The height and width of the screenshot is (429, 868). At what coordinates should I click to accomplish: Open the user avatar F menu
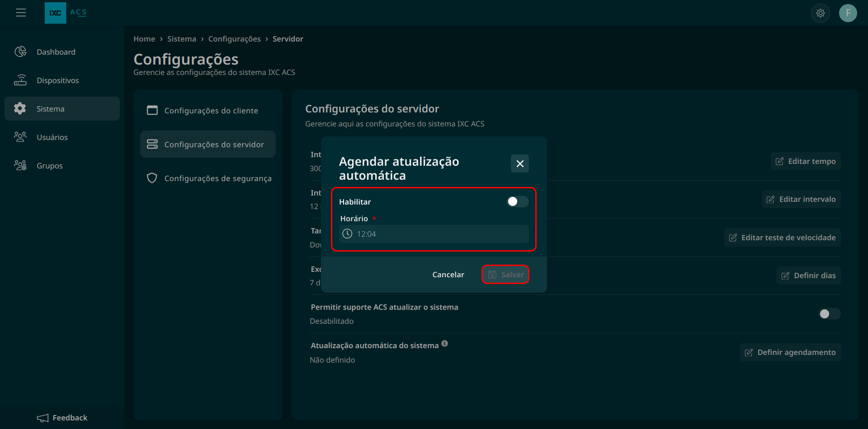point(848,13)
